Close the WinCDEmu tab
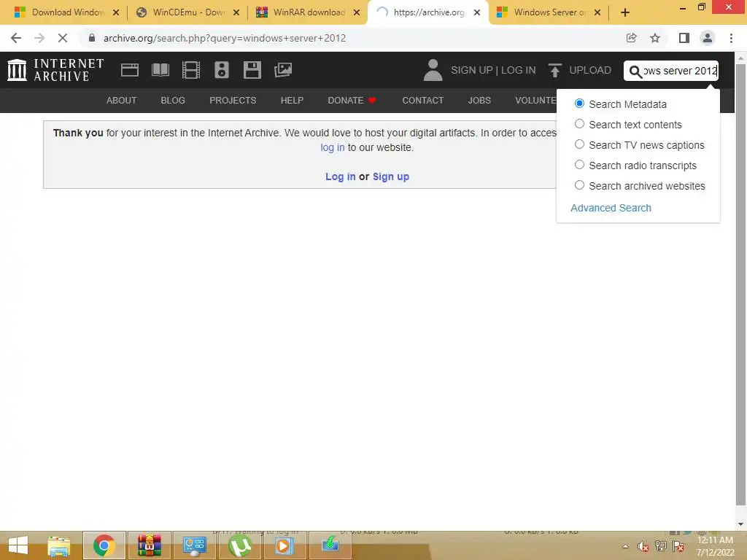The width and height of the screenshot is (747, 560). pos(236,12)
